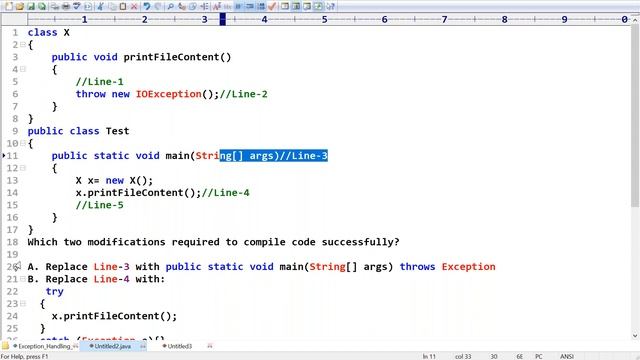Click the 'try' keyword on line 22

coord(54,291)
